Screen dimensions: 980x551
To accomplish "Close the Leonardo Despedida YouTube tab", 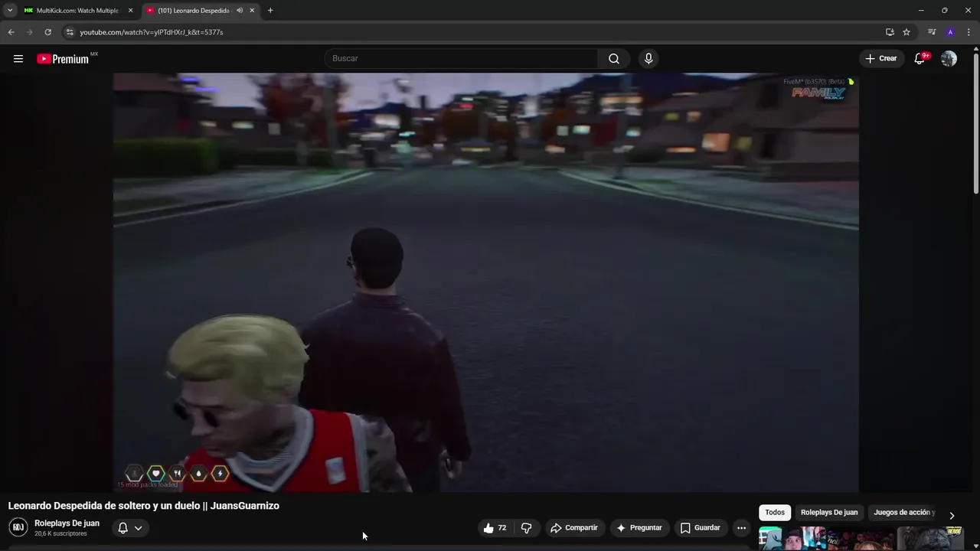I will click(252, 11).
